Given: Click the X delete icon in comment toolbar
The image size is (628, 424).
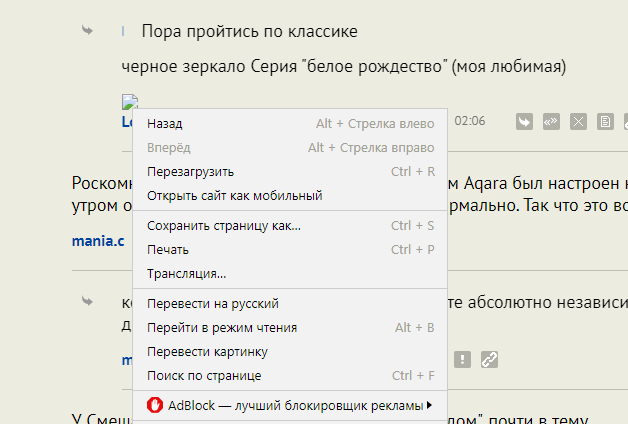Looking at the screenshot, I should click(577, 122).
